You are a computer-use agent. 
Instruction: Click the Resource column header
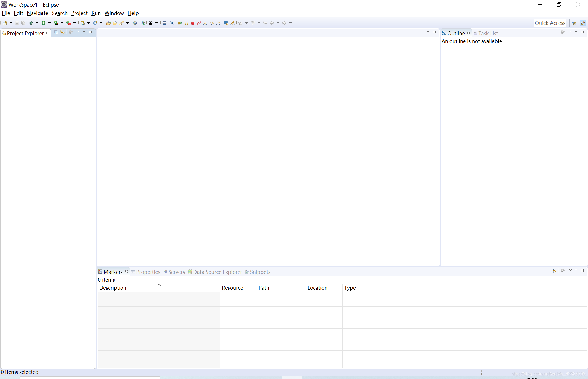click(x=238, y=288)
